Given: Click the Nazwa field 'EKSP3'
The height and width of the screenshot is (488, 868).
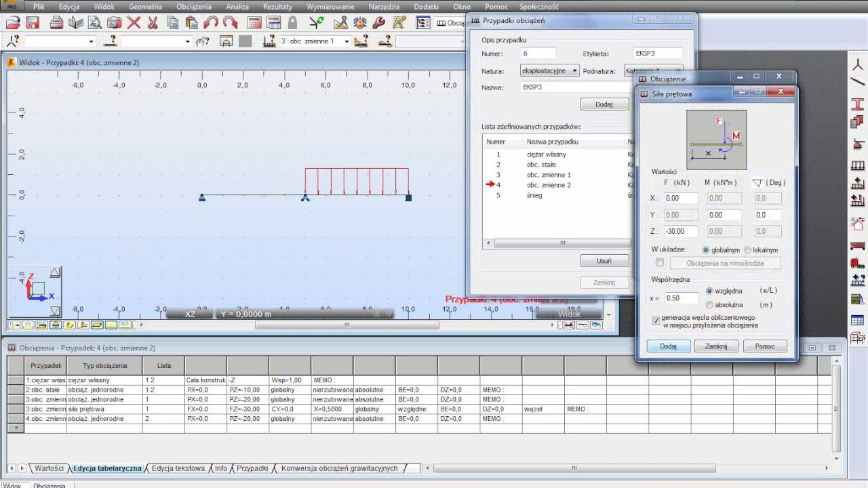Looking at the screenshot, I should pos(576,87).
